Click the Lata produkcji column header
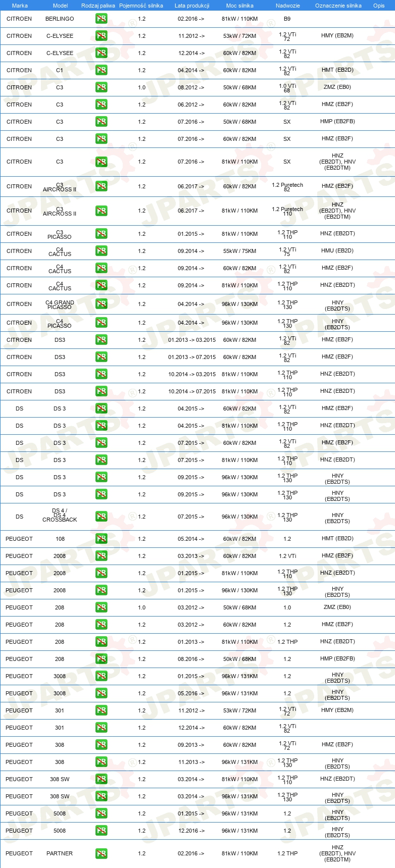The width and height of the screenshot is (395, 868). tap(192, 6)
